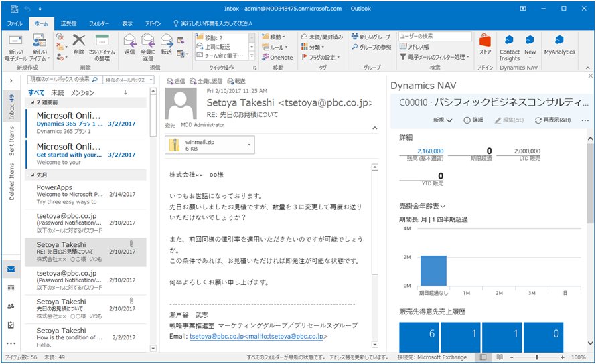Image resolution: width=596 pixels, height=364 pixels.
Task: Open the PowerApps welcome email
Action: click(86, 194)
